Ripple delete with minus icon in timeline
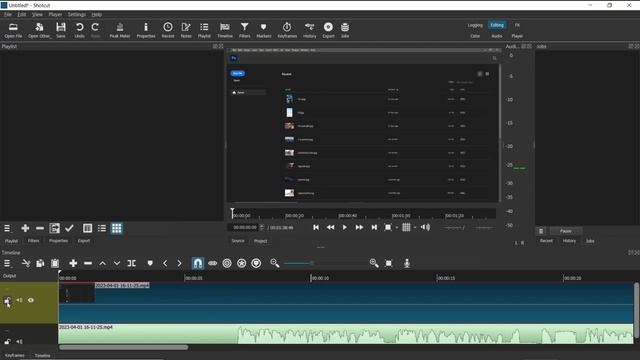 [88, 263]
